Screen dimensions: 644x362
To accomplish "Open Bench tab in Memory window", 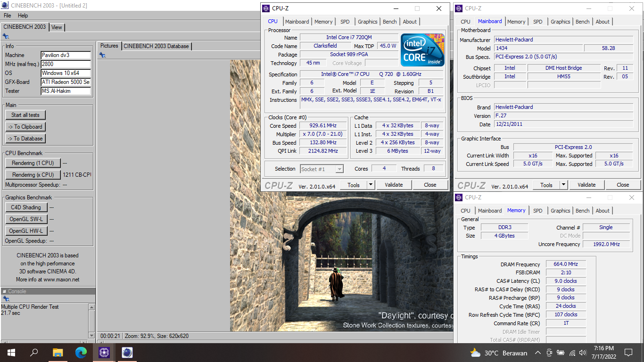I will click(582, 211).
